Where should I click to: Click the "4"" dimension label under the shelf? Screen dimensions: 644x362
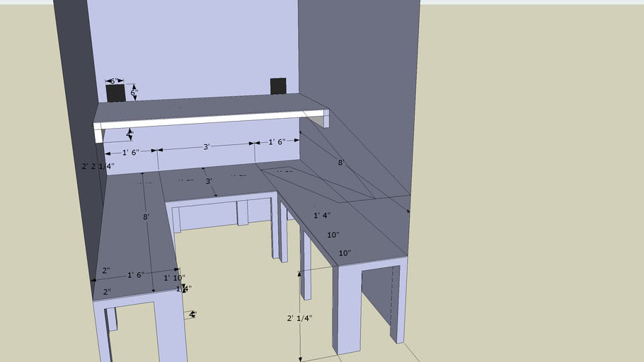130,133
